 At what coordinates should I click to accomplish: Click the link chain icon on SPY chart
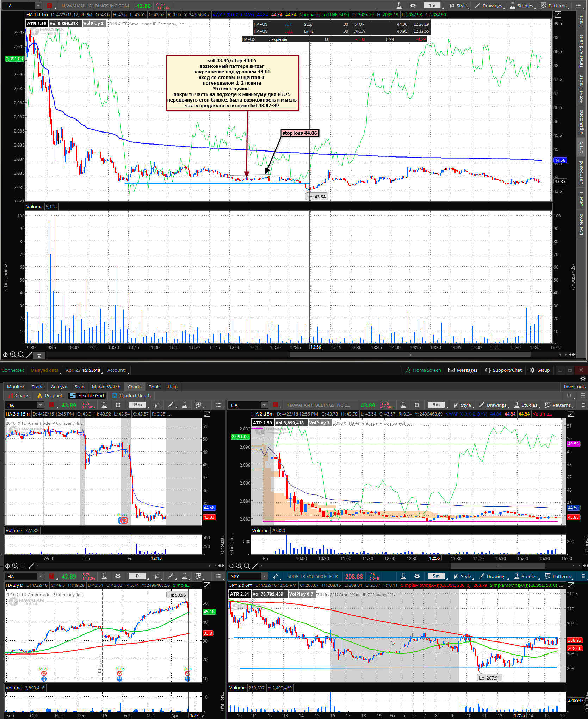[276, 577]
